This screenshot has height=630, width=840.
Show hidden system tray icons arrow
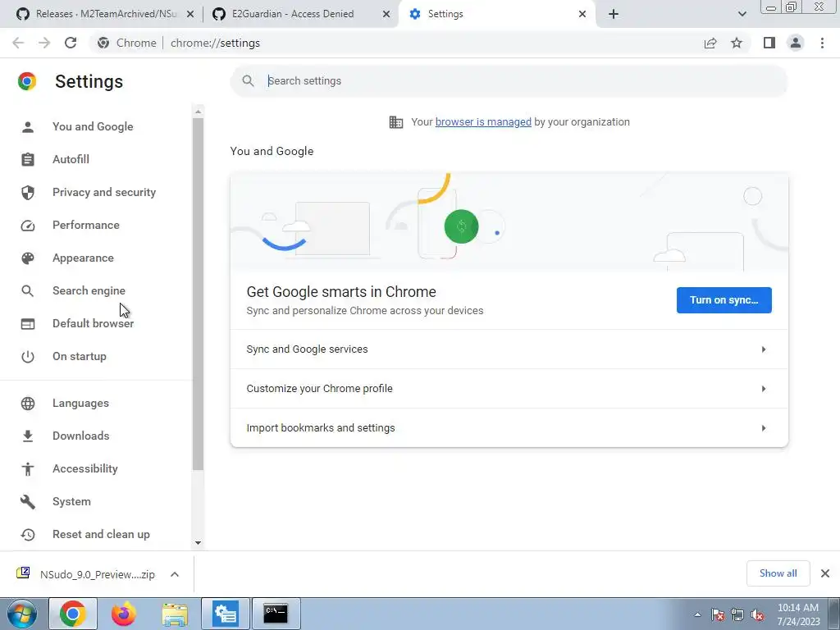pyautogui.click(x=697, y=614)
